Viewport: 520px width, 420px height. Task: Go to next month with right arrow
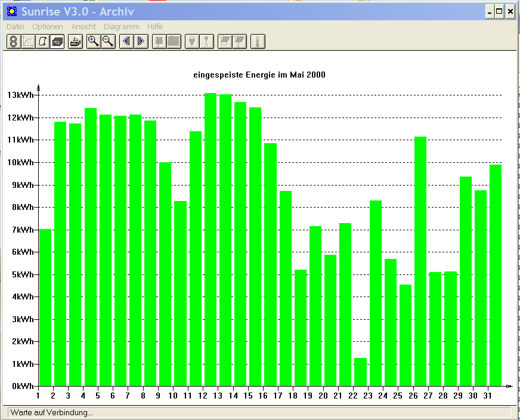141,42
